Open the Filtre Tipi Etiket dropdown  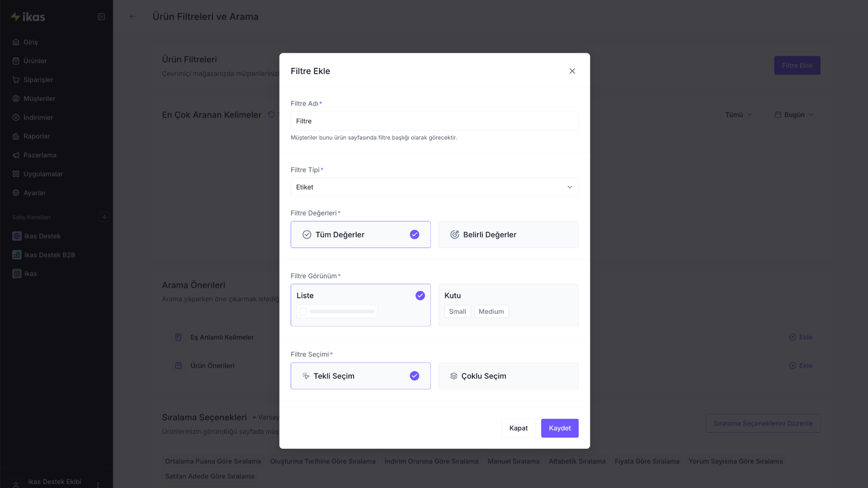pyautogui.click(x=434, y=187)
